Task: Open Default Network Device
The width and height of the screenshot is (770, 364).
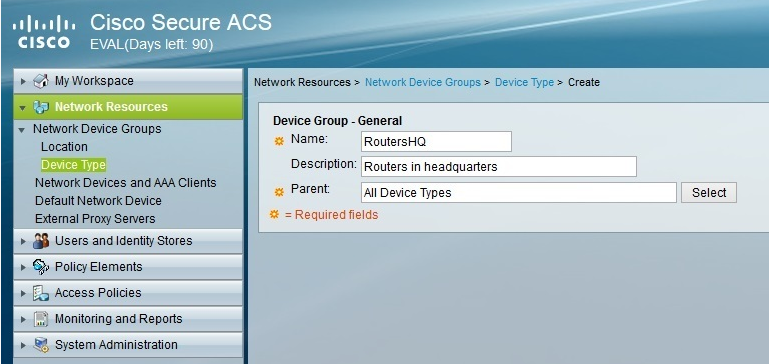Action: (98, 201)
